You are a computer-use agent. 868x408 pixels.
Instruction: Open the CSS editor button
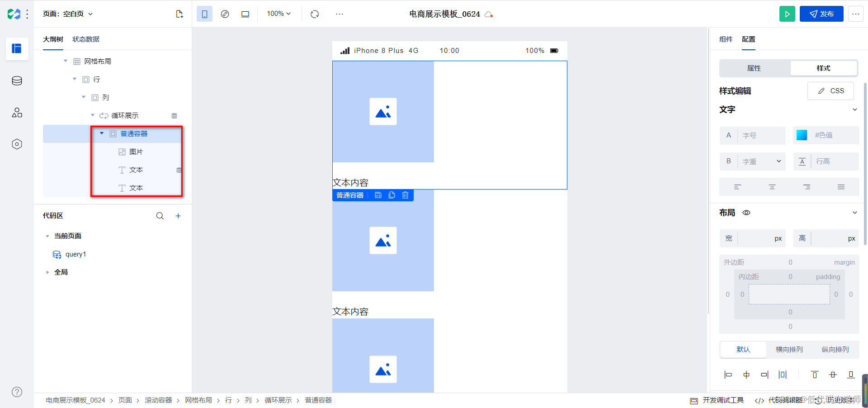(x=831, y=91)
